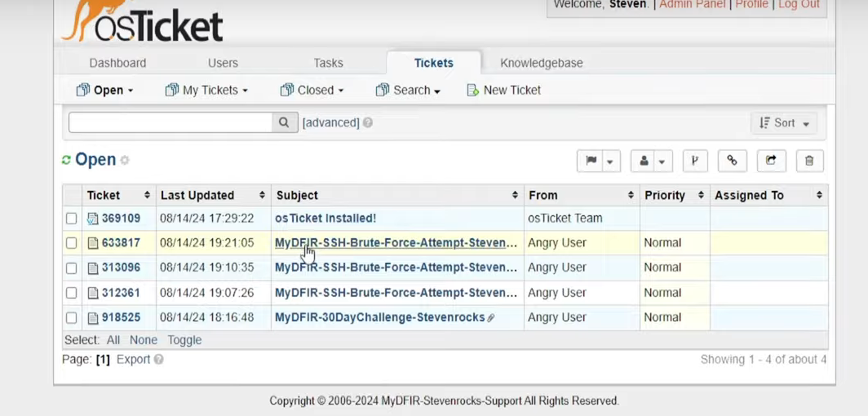
Task: Click the gear icon next to Open heading
Action: (x=125, y=161)
